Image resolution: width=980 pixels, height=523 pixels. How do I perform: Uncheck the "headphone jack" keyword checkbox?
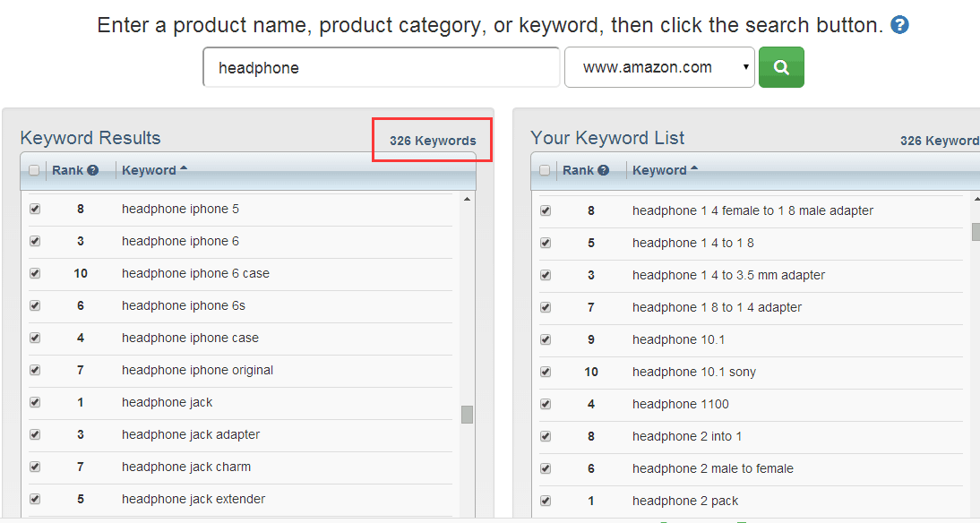click(x=35, y=402)
